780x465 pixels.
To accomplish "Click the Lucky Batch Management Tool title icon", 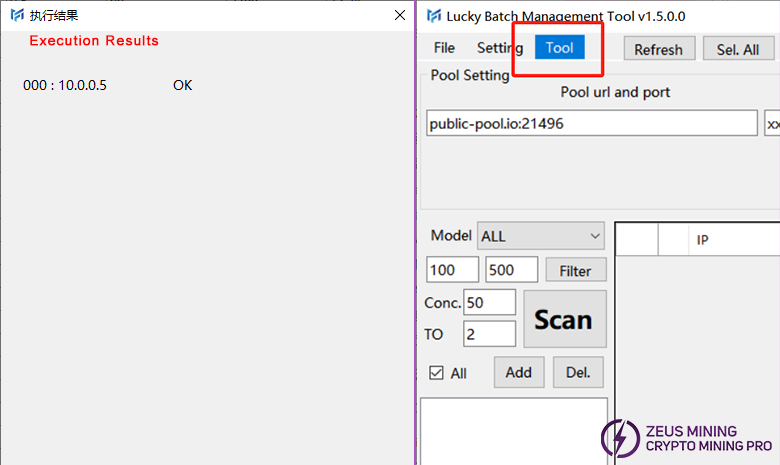I will pos(433,16).
